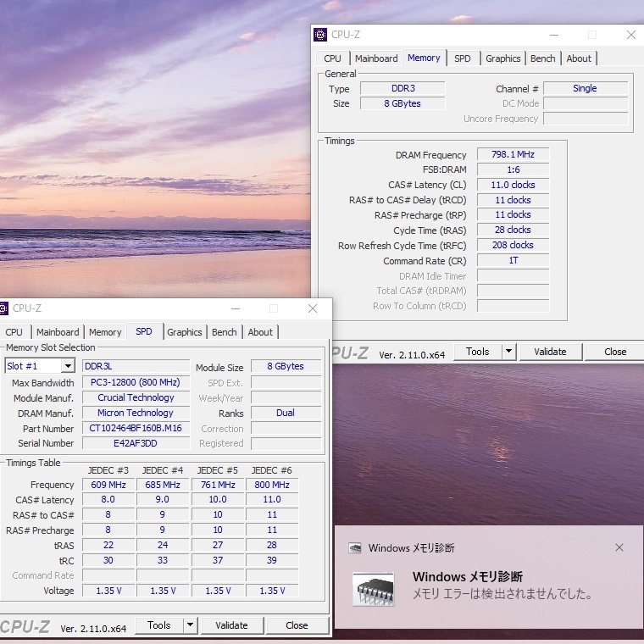The height and width of the screenshot is (644, 644).
Task: Dismiss the Windows メモリ診断 notification with X
Action: click(x=619, y=547)
